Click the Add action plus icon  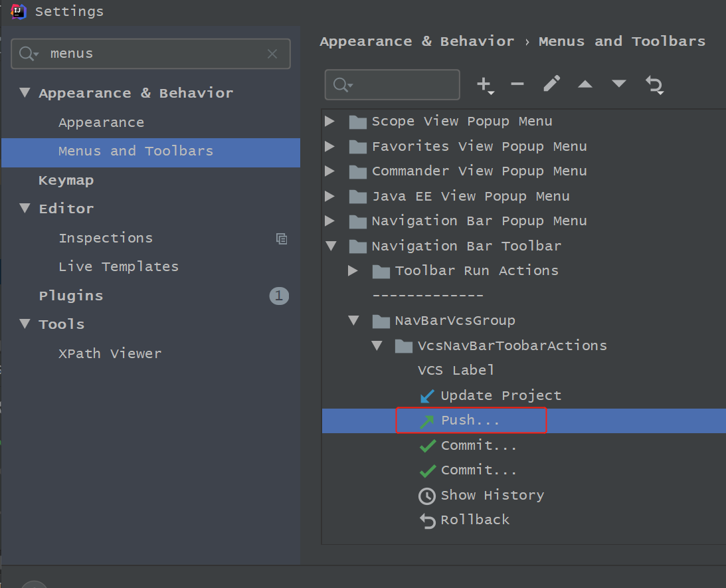pos(484,84)
